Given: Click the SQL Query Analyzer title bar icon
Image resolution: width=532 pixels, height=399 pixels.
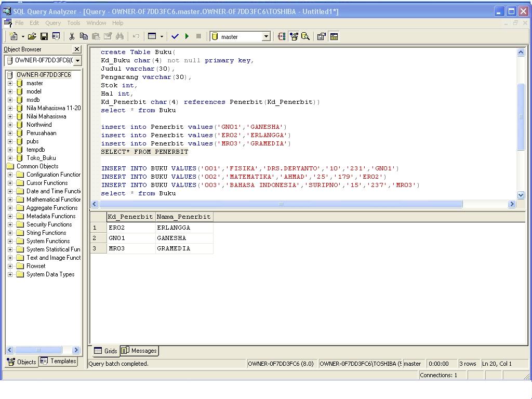Looking at the screenshot, I should 7,11.
